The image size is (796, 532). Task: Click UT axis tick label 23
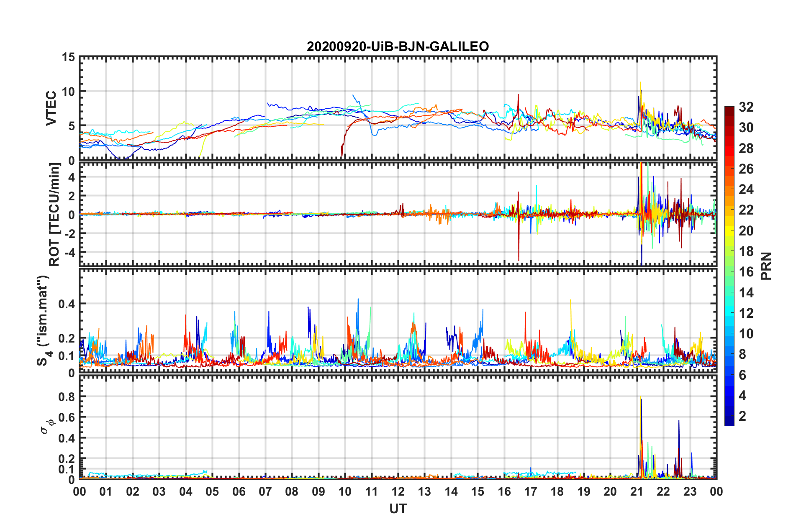690,491
